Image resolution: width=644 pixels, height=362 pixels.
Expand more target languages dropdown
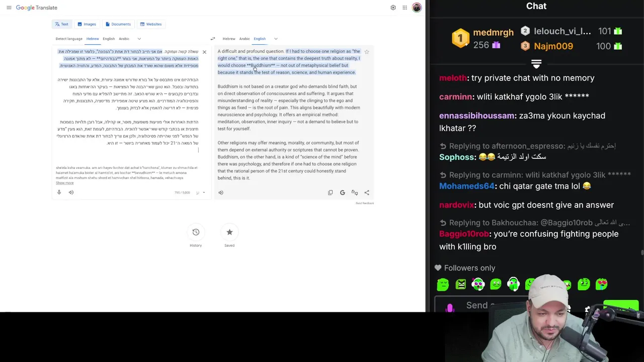(276, 39)
